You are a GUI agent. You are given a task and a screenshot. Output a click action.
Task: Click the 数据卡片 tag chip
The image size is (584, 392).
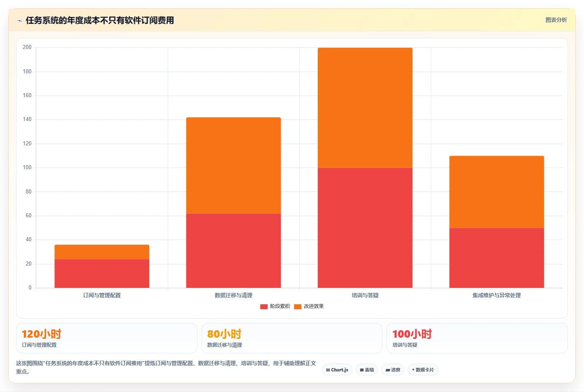point(423,370)
